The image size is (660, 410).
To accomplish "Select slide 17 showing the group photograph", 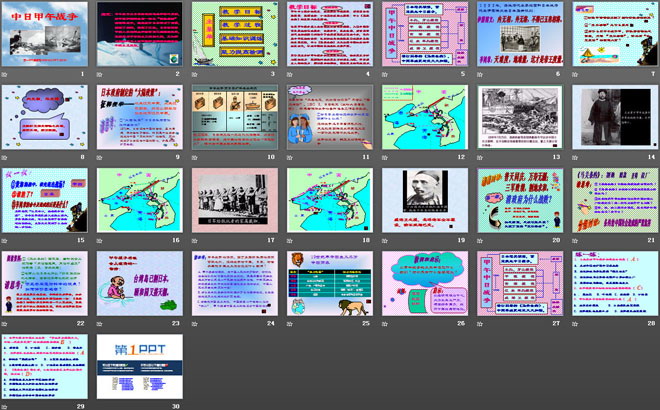I will [235, 200].
